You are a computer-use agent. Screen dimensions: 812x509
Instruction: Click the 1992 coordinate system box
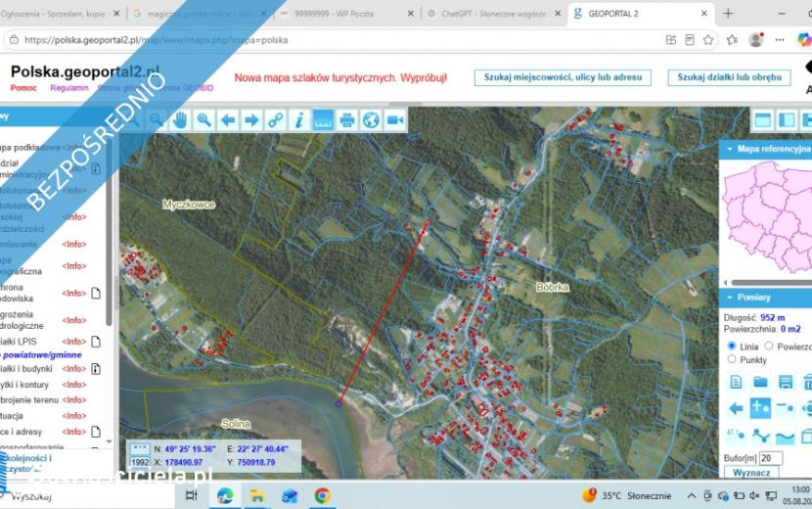[140, 462]
